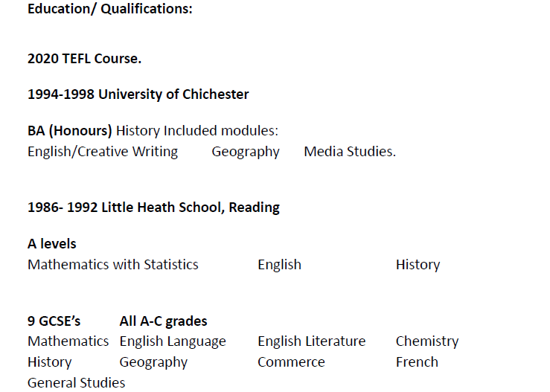Click History in the A levels row
Image resolution: width=550 pixels, height=392 pixels.
pos(418,265)
